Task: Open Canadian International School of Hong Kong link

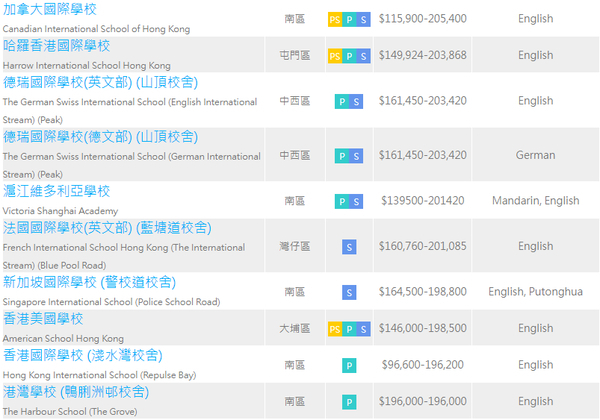Action: click(50, 9)
